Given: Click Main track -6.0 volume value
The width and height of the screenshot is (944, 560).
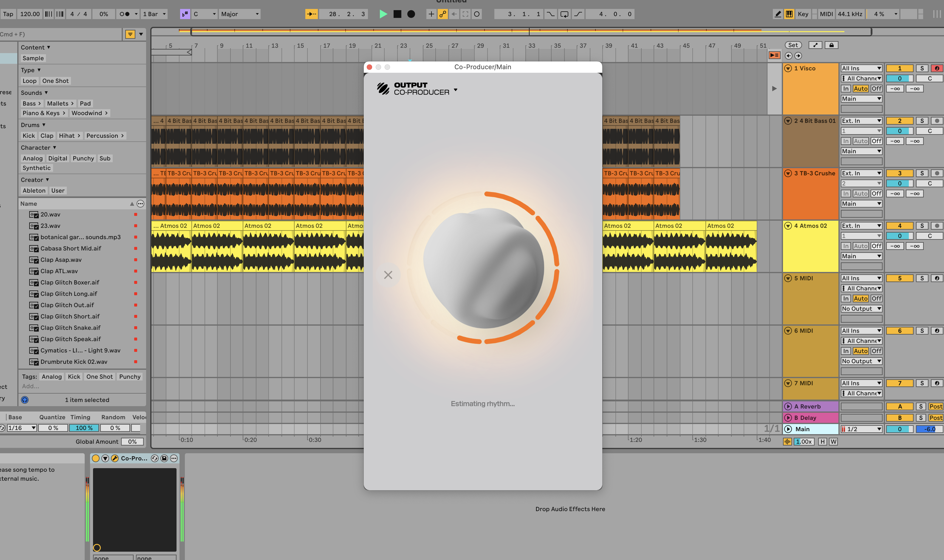Looking at the screenshot, I should point(930,429).
